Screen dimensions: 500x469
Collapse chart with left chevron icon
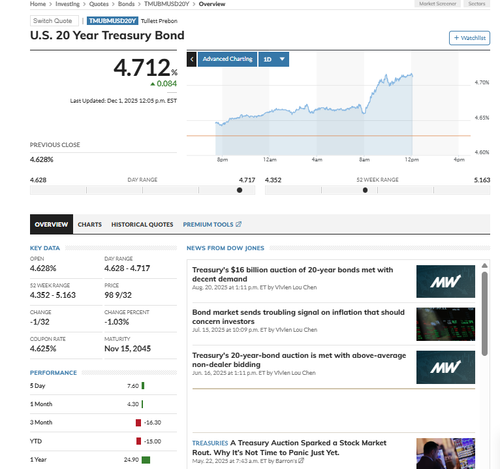tap(192, 59)
